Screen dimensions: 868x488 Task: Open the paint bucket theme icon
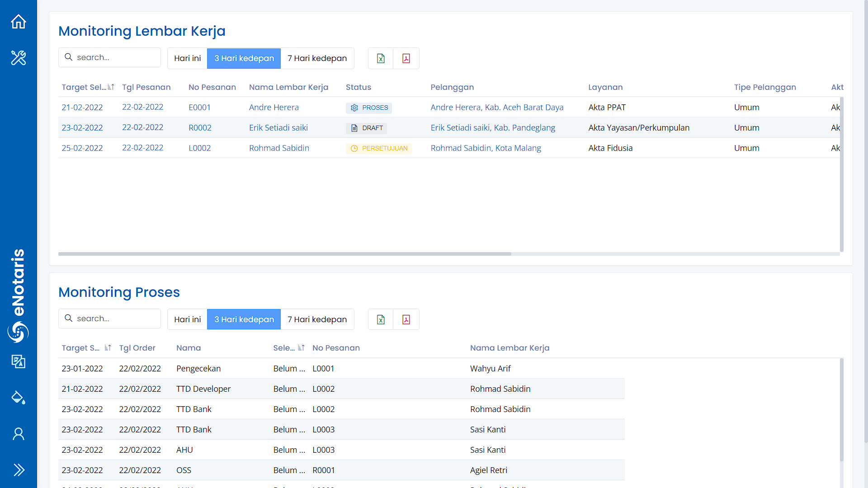coord(19,398)
